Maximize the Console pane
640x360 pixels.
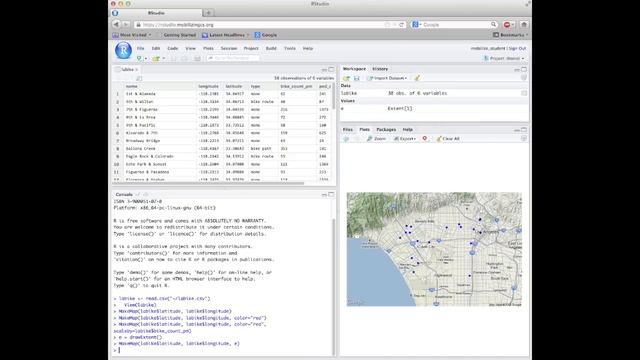point(331,195)
